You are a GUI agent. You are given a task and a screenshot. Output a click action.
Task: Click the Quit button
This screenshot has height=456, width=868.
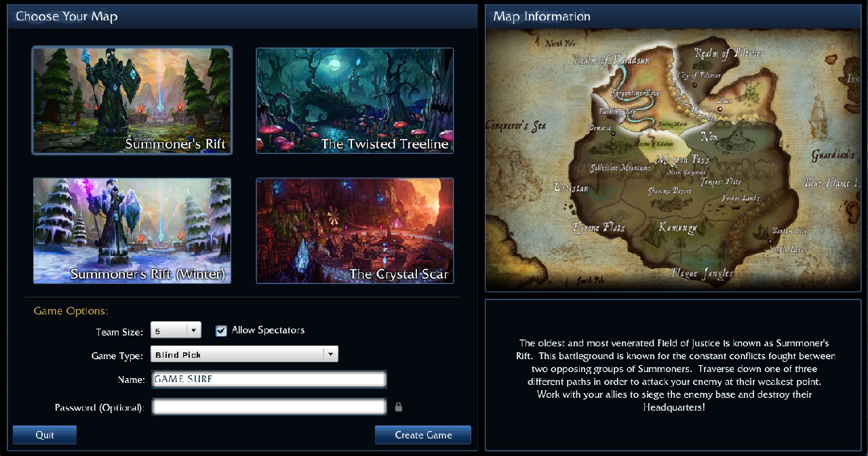[45, 435]
